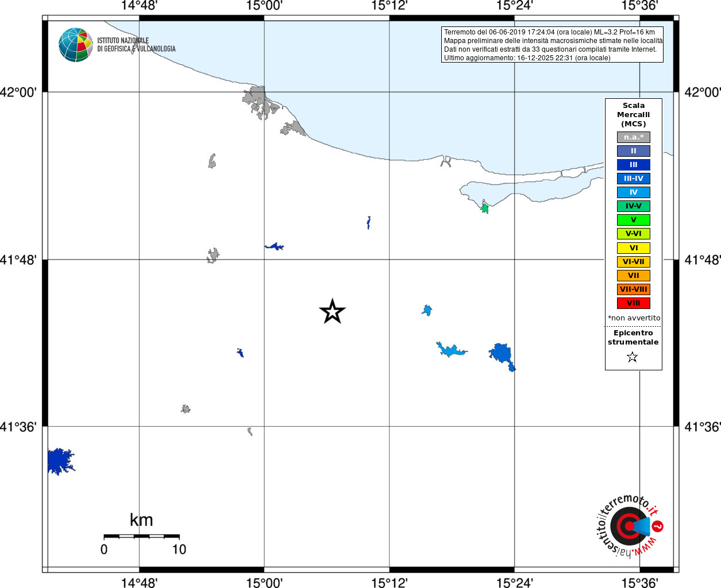Select the green locality on the lake shore

coord(485,208)
